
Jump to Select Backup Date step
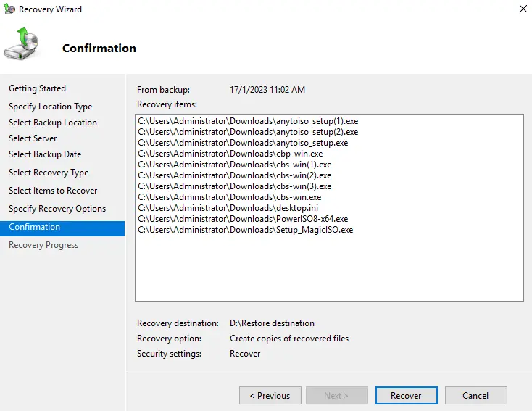pyautogui.click(x=45, y=154)
